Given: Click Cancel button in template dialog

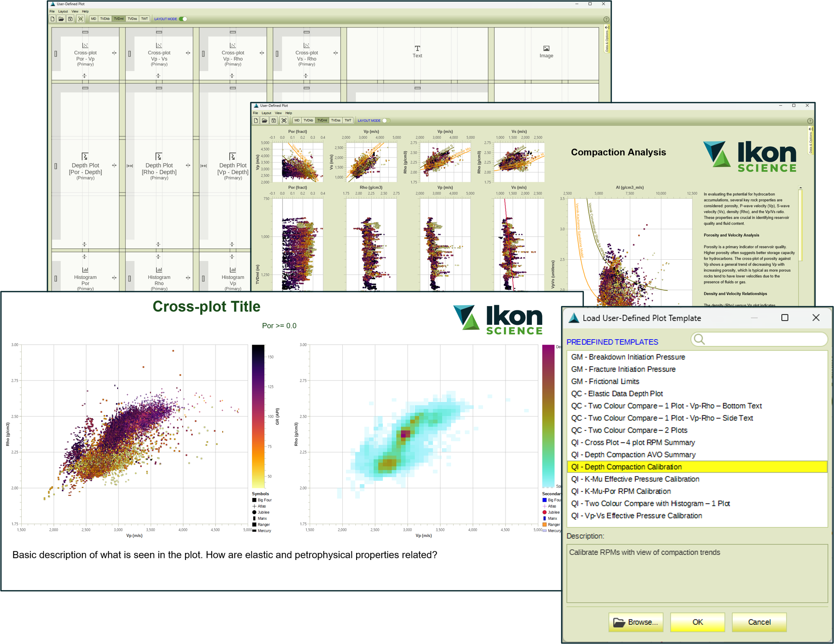Looking at the screenshot, I should click(x=759, y=622).
